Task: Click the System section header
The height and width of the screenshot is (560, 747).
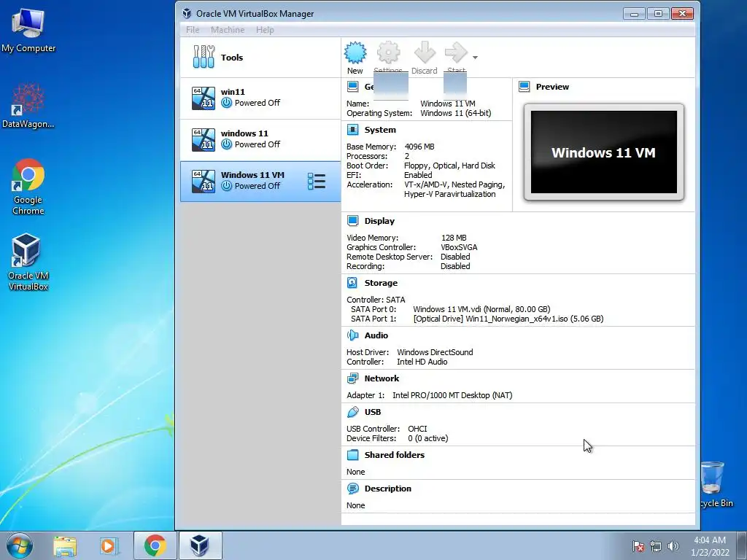Action: [379, 130]
